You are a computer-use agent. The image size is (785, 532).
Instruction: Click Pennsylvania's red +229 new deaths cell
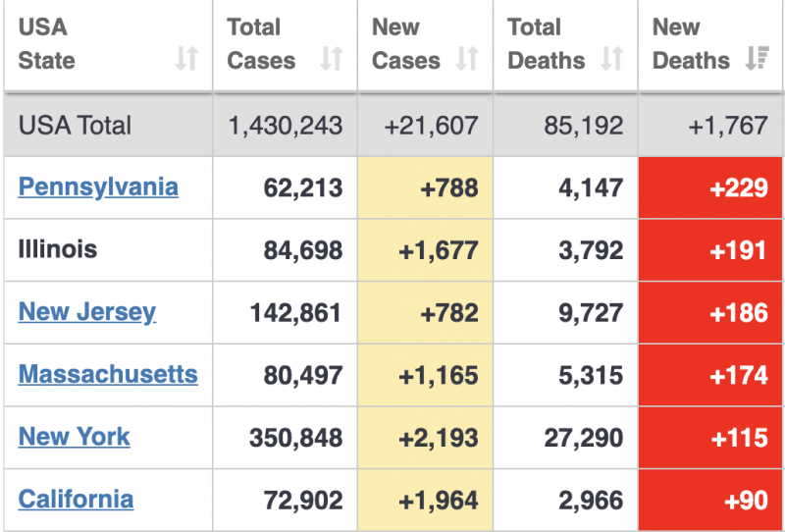pos(710,187)
